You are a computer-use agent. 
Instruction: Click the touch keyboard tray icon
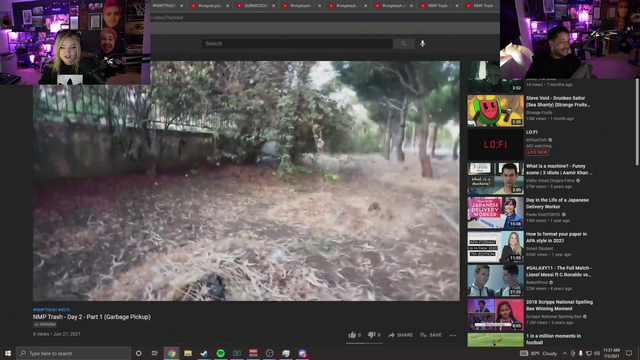point(524,353)
